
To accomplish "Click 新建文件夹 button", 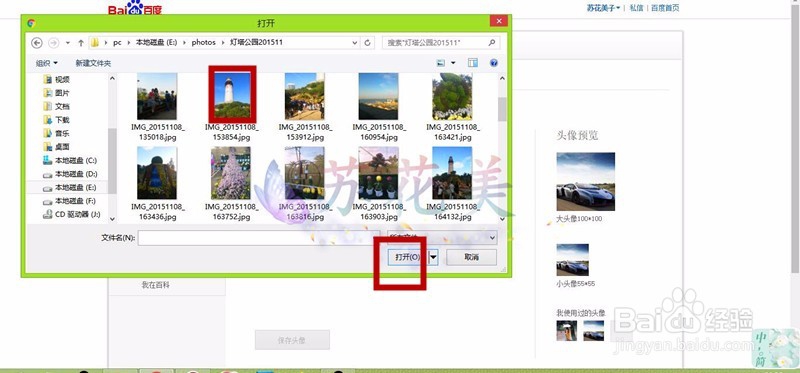I will [x=93, y=63].
